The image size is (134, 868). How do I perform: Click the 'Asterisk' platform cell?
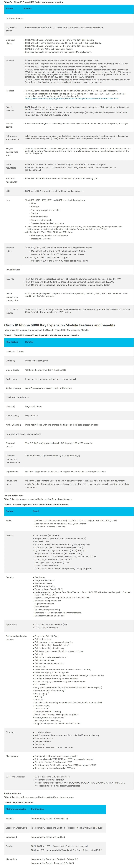(10, 818)
